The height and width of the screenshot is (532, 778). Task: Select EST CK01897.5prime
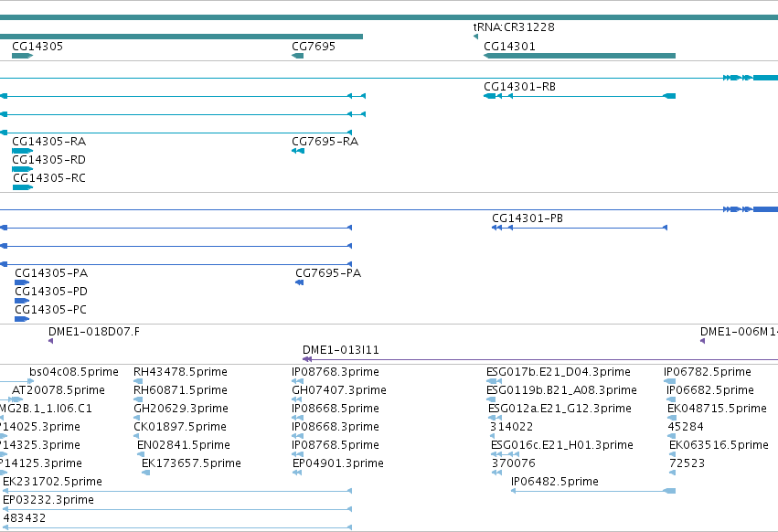click(x=180, y=427)
